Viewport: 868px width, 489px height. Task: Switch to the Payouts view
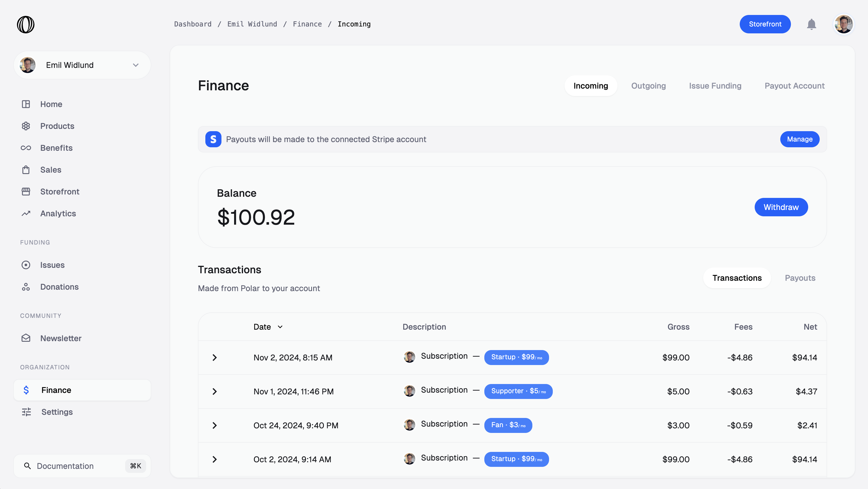800,278
